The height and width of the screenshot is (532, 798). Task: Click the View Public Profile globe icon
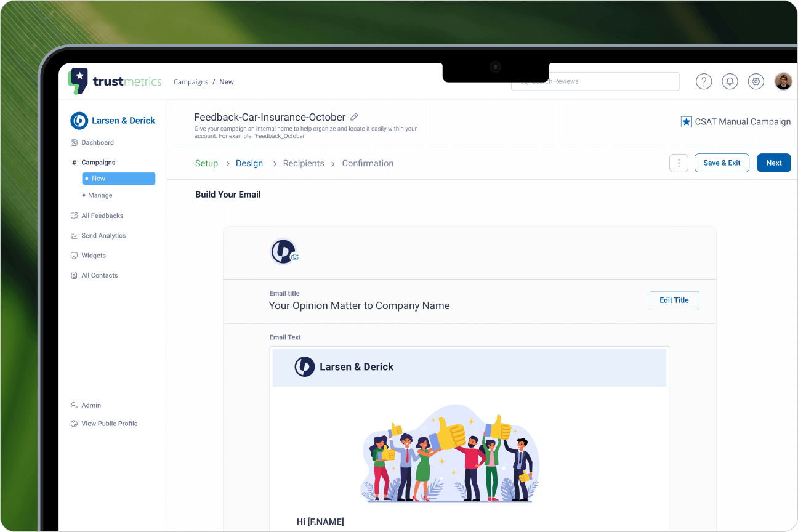click(74, 424)
